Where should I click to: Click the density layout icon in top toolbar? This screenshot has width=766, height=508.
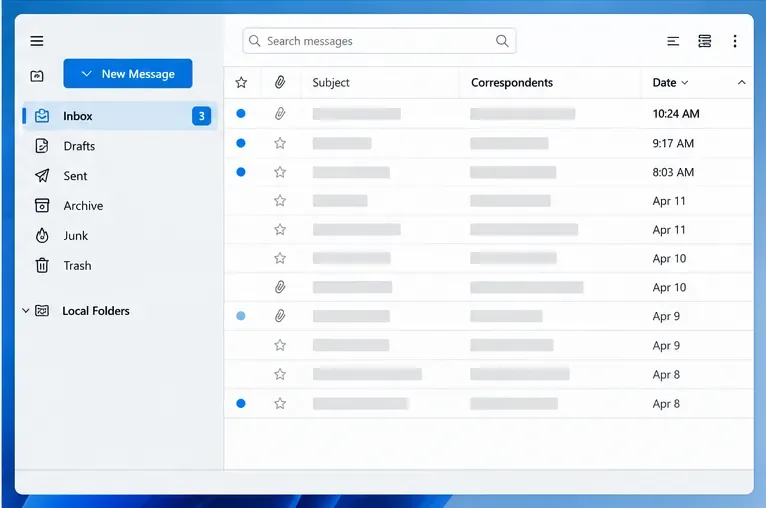coord(704,41)
